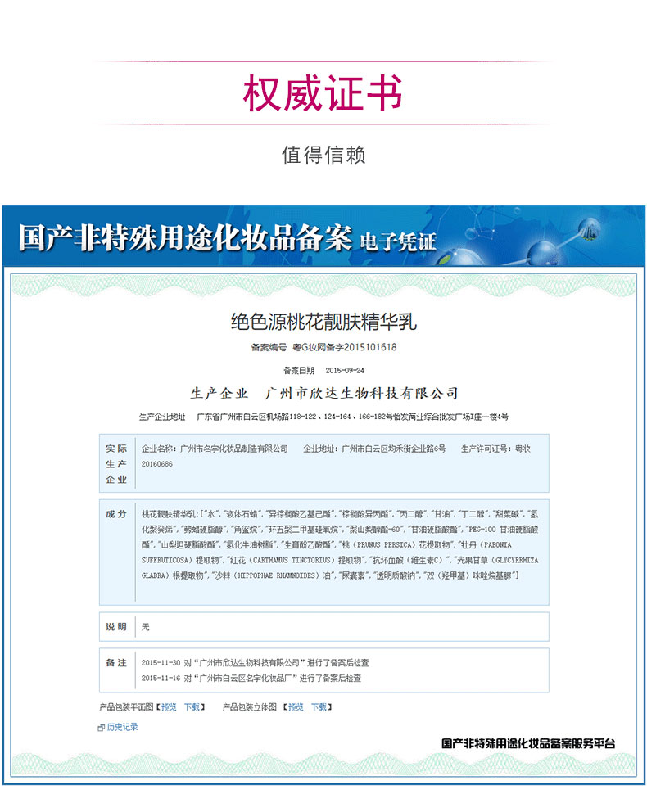The height and width of the screenshot is (812, 647).
Task: Click the 备注 section label
Action: click(x=116, y=662)
